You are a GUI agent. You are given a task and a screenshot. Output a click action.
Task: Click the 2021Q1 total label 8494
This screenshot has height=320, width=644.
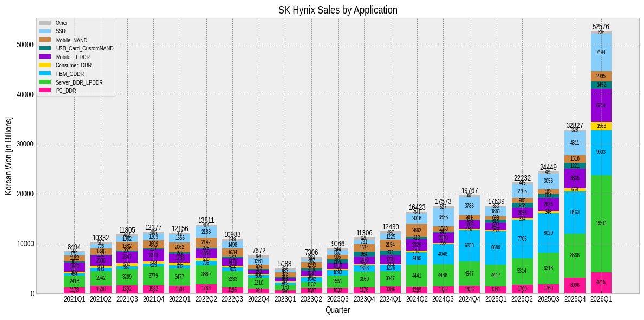pos(74,247)
